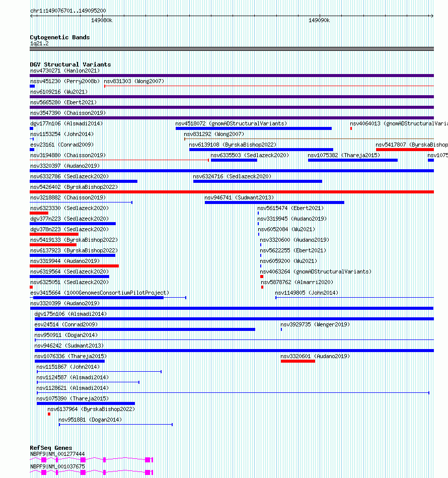
Task: Open NBPF9|NM_001277444 gene label
Action: click(57, 454)
